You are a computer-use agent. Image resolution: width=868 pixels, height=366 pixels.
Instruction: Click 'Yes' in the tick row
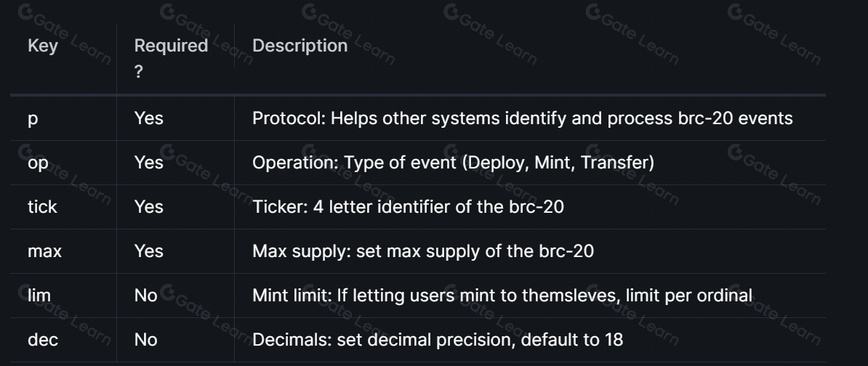point(149,207)
